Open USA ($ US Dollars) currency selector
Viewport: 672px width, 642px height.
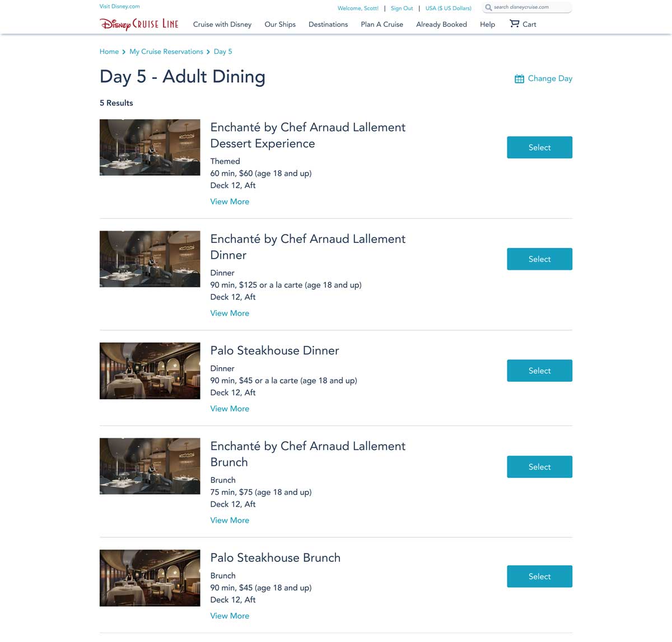pyautogui.click(x=448, y=8)
